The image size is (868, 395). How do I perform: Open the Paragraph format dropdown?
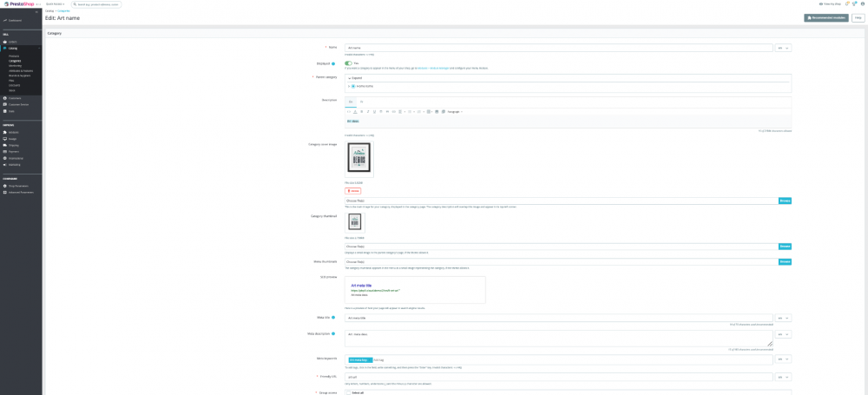pyautogui.click(x=455, y=111)
